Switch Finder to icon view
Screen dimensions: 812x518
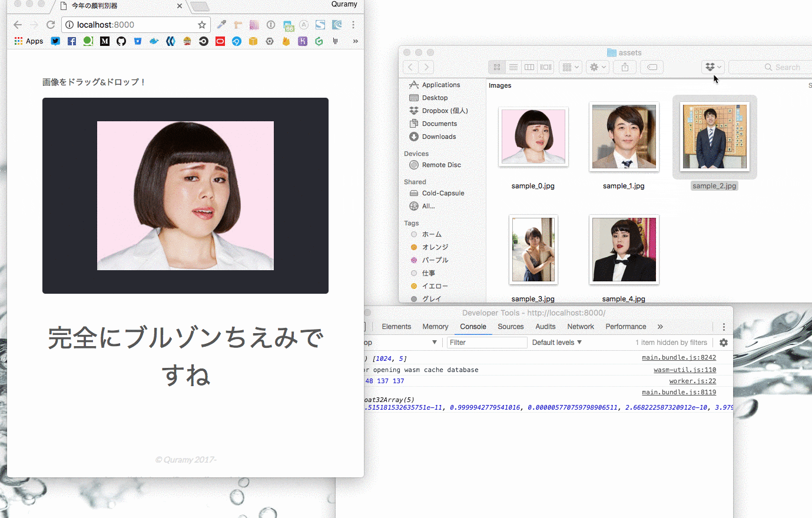coord(496,67)
